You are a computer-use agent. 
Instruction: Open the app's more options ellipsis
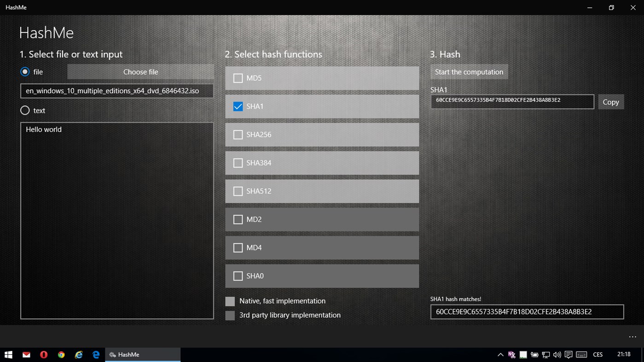632,337
